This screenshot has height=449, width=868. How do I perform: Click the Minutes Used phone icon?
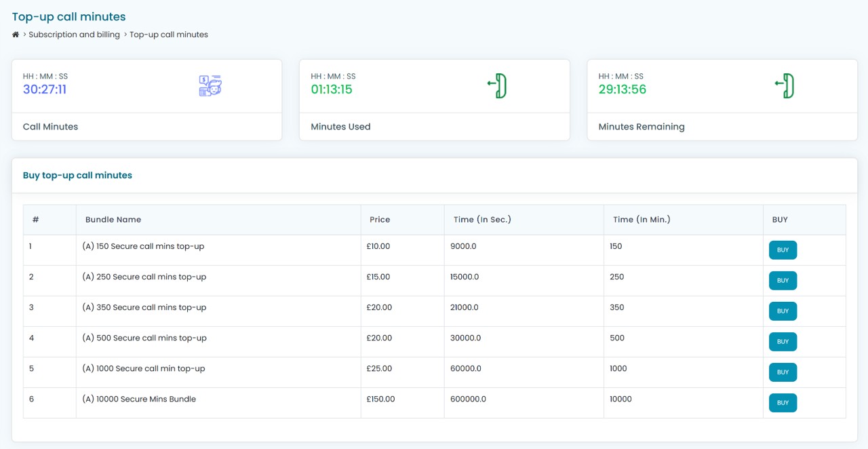pyautogui.click(x=498, y=86)
